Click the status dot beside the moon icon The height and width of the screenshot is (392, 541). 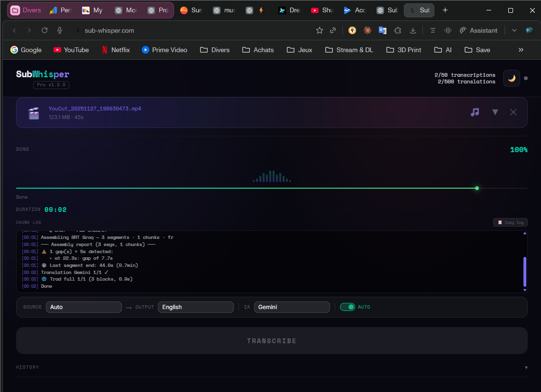[x=525, y=78]
